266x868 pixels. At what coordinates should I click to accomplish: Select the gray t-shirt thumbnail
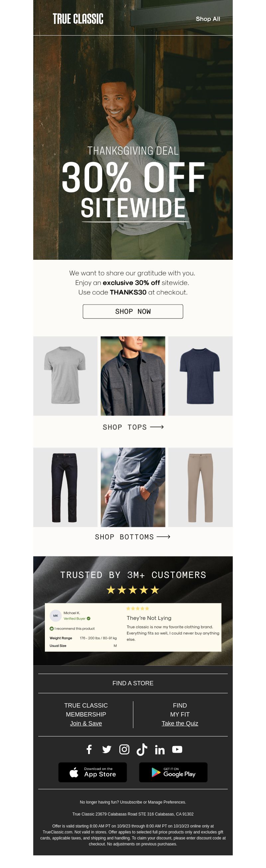(x=65, y=376)
